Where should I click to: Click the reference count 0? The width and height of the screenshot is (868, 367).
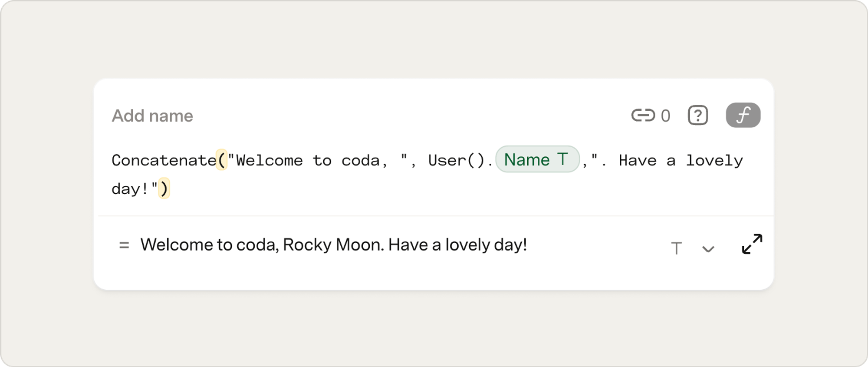click(x=665, y=116)
